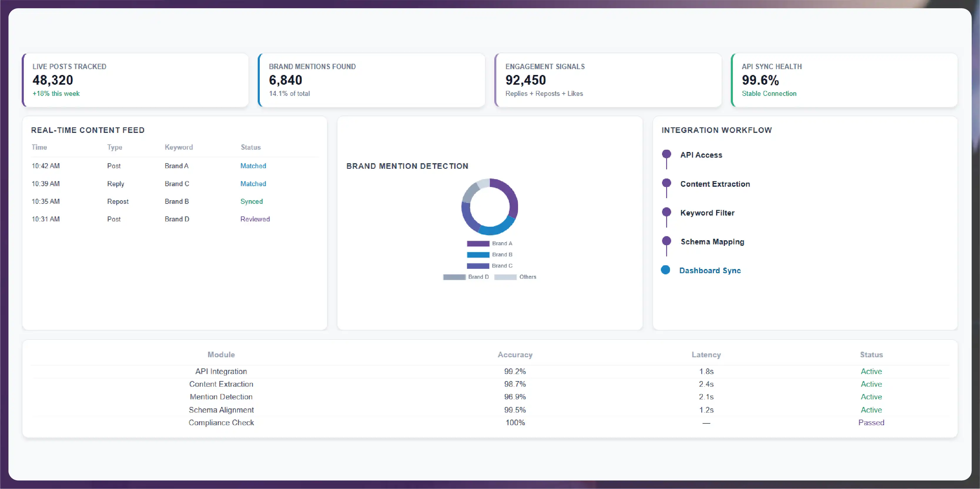Select the API Access workflow label
The width and height of the screenshot is (980, 489).
(x=701, y=155)
